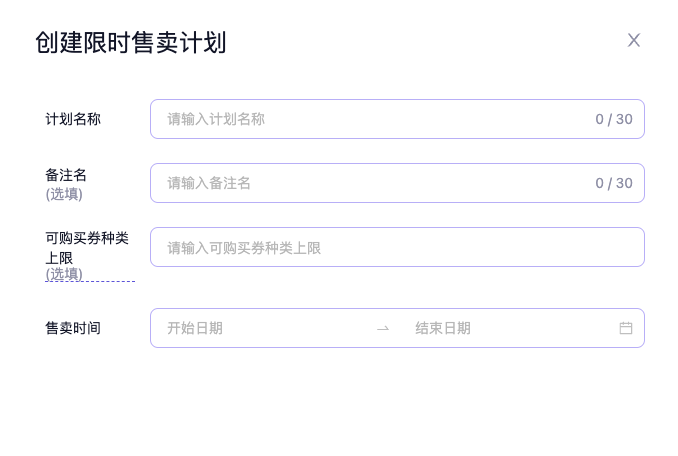Click the 售卖时间 field label

tap(73, 328)
